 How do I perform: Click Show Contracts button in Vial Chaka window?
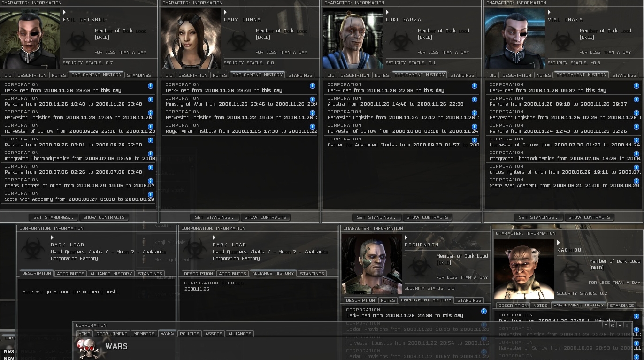point(590,217)
